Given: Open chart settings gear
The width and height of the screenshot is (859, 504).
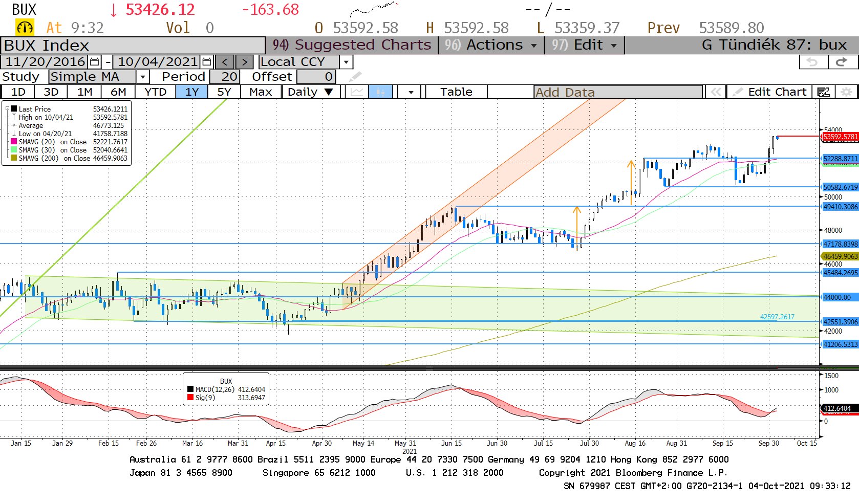Looking at the screenshot, I should pos(846,92).
